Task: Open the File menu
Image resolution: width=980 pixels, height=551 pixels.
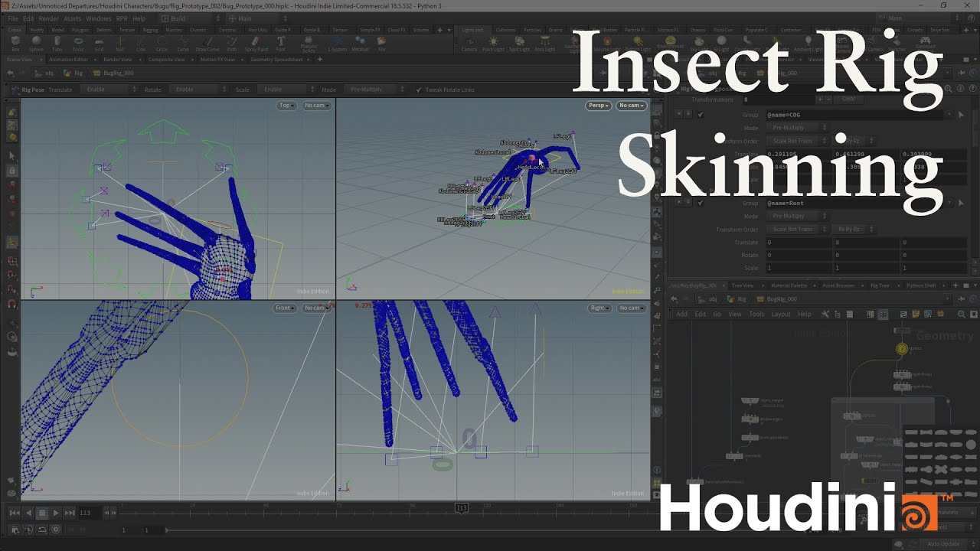Action: 12,18
